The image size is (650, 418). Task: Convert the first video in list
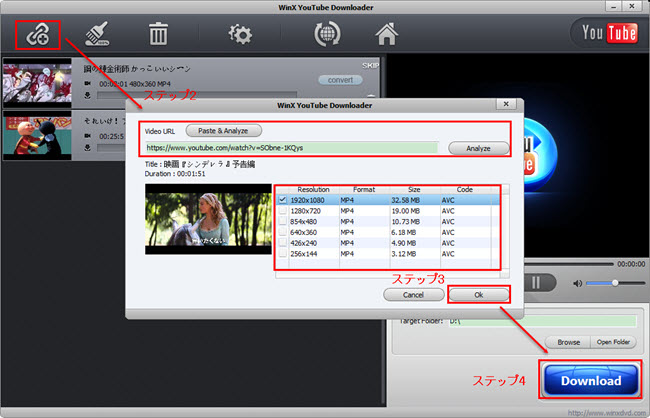coord(340,80)
